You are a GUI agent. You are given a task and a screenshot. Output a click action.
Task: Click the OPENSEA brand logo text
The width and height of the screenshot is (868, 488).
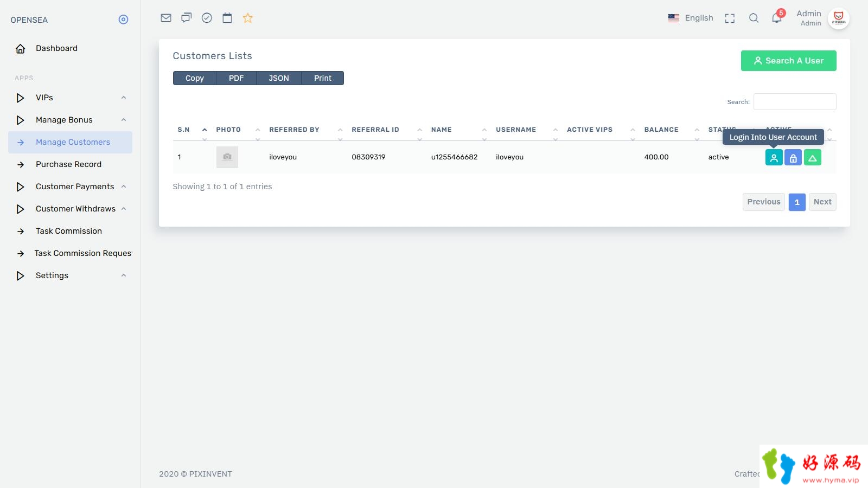(x=29, y=20)
